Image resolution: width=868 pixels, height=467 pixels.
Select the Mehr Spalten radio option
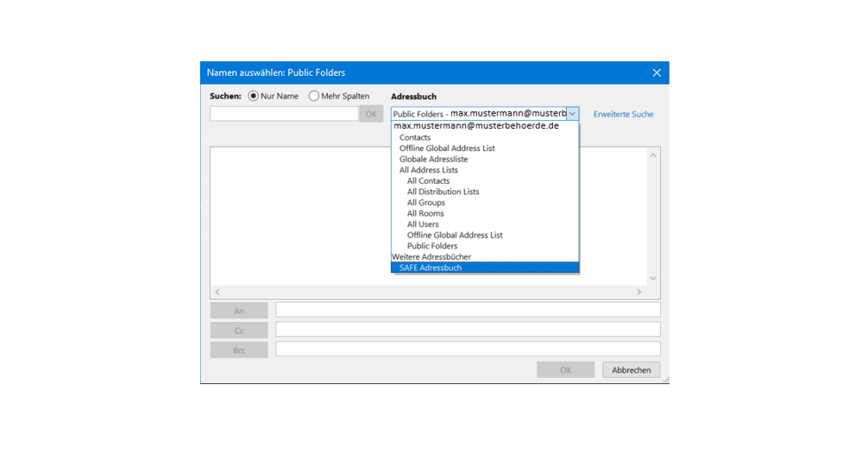314,96
